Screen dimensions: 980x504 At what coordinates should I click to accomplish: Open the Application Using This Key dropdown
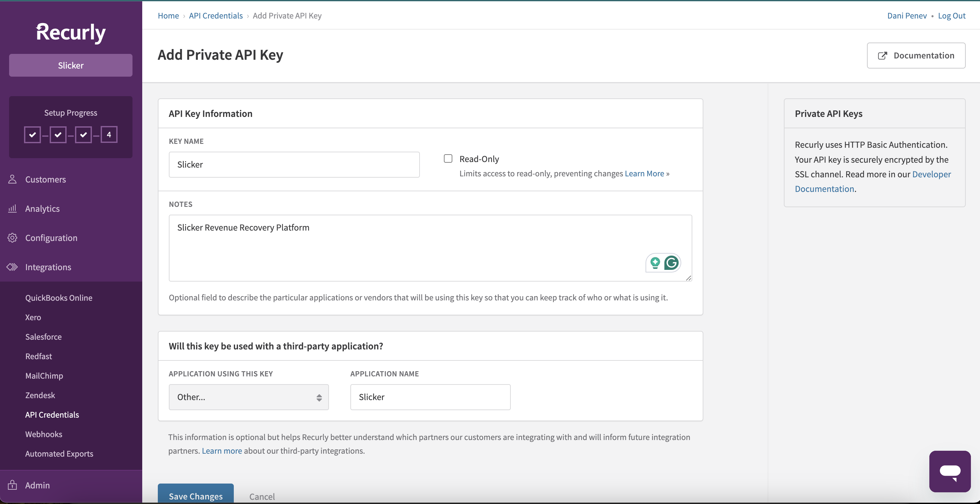(x=248, y=397)
